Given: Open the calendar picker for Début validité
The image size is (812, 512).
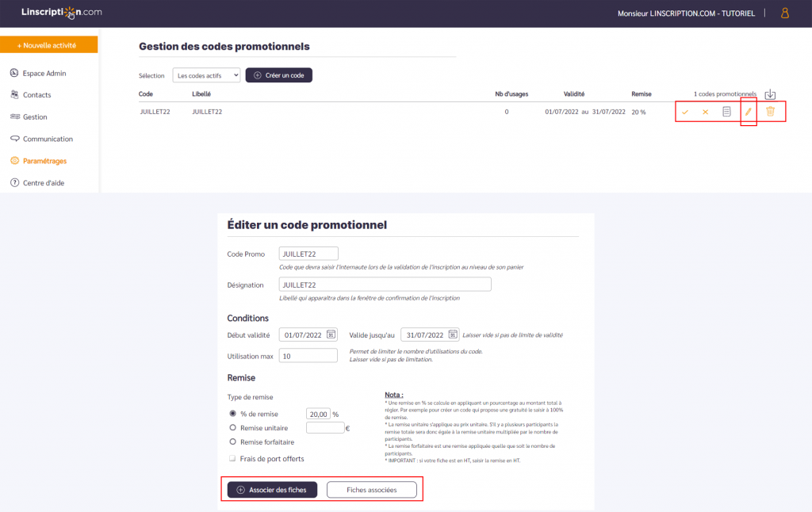Looking at the screenshot, I should 332,334.
